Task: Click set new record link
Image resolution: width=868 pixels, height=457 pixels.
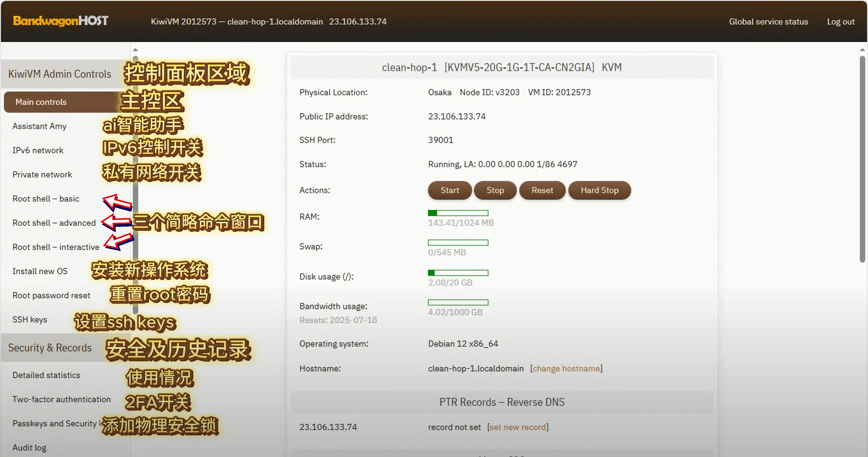Action: pos(518,427)
